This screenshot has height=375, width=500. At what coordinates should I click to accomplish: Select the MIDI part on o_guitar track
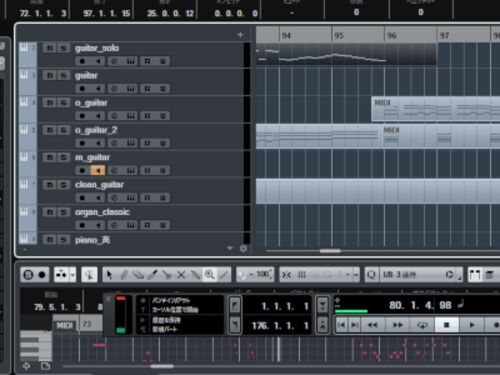click(436, 109)
